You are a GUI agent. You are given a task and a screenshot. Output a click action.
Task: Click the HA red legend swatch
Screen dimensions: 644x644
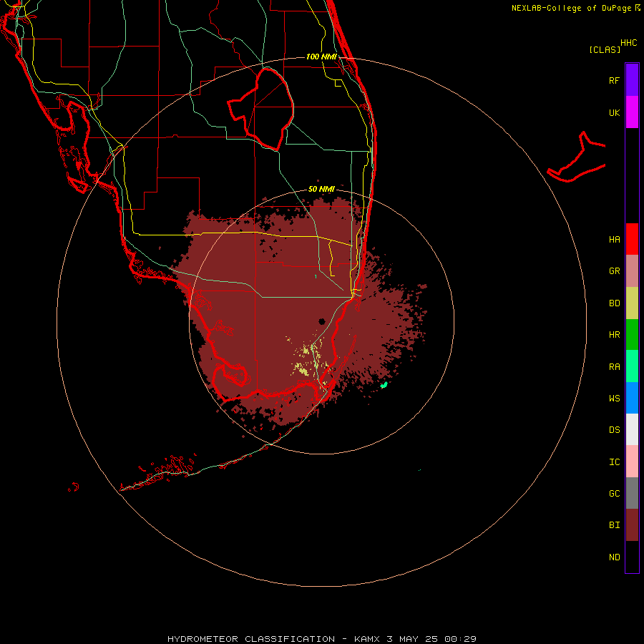coord(632,239)
